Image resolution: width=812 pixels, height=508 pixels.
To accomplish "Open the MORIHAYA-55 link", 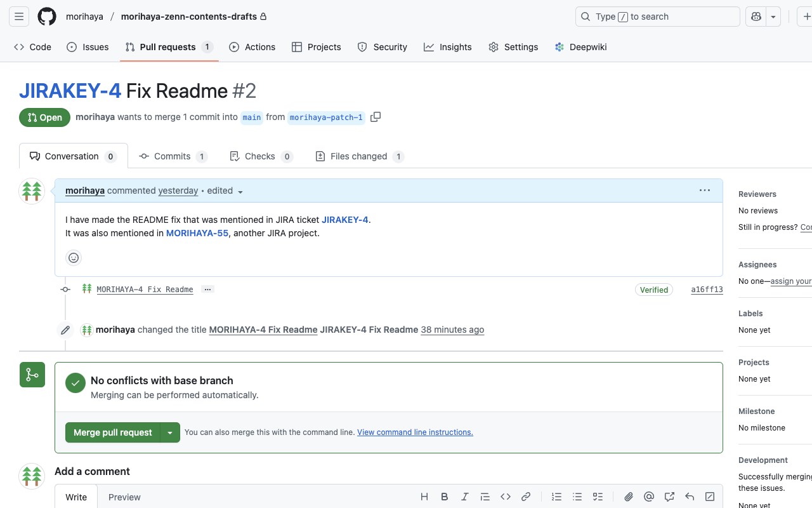I will point(197,233).
